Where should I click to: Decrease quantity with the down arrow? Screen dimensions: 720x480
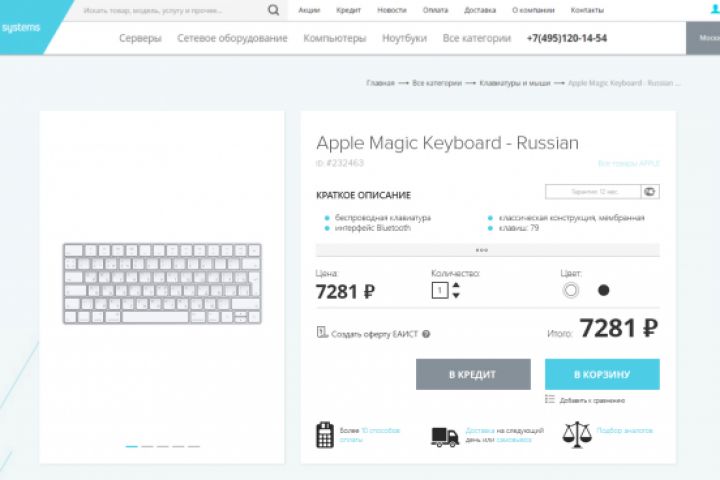457,296
